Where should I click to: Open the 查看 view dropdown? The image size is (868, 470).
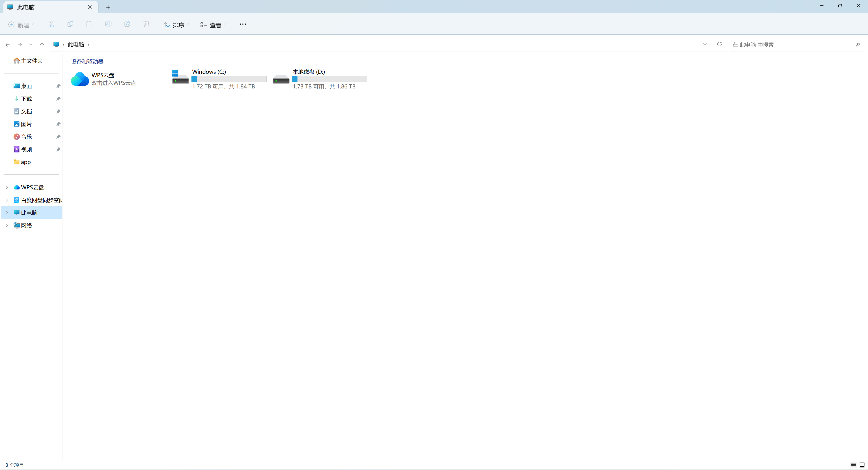tap(213, 25)
